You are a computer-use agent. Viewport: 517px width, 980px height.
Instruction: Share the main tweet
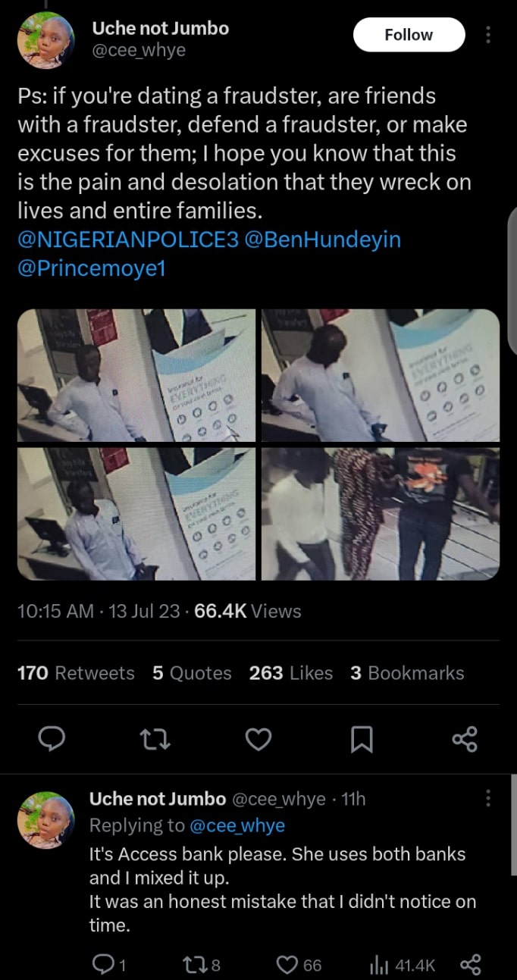tap(465, 739)
